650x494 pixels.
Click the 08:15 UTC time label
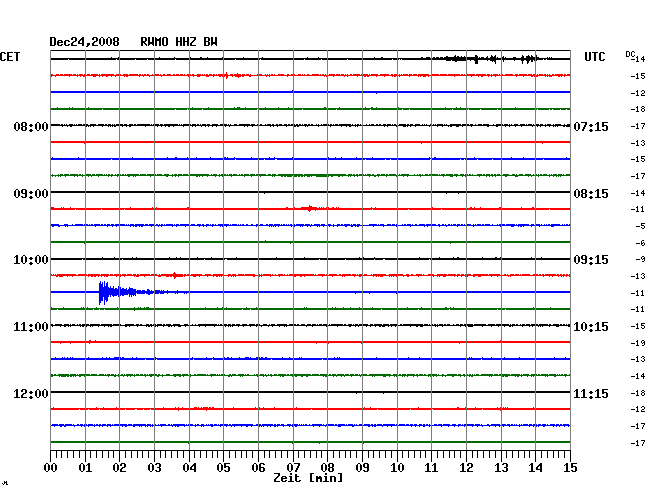pyautogui.click(x=591, y=194)
